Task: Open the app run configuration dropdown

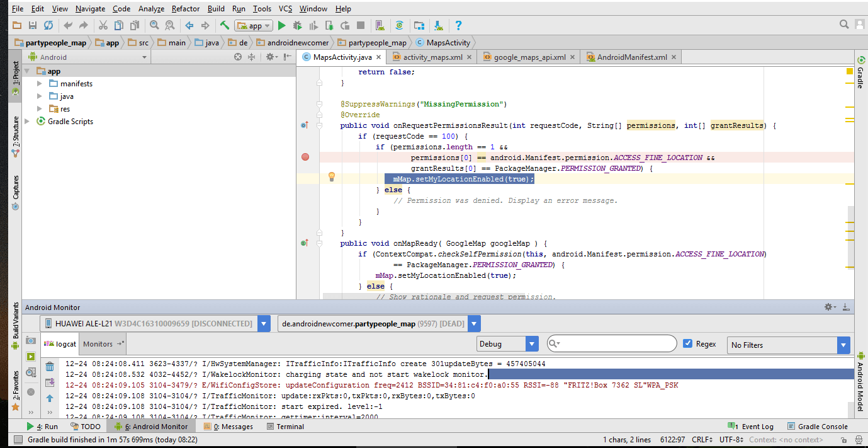Action: coord(254,26)
